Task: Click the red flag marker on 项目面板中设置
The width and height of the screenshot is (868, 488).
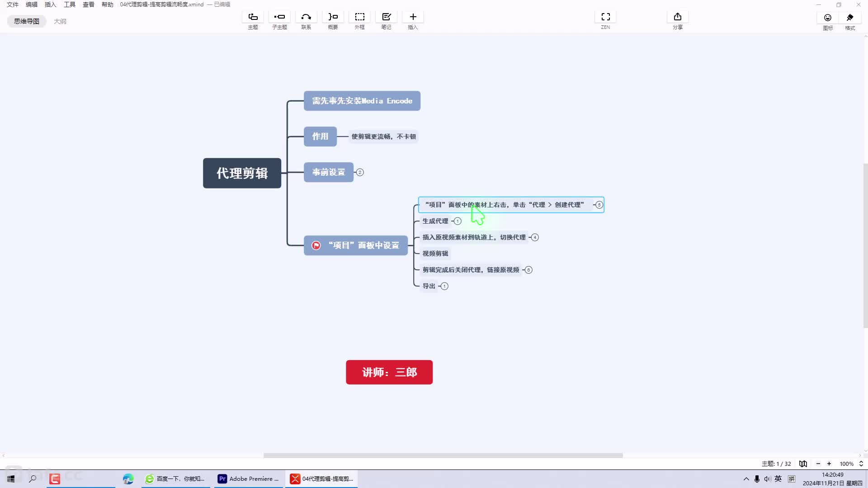Action: pos(316,245)
